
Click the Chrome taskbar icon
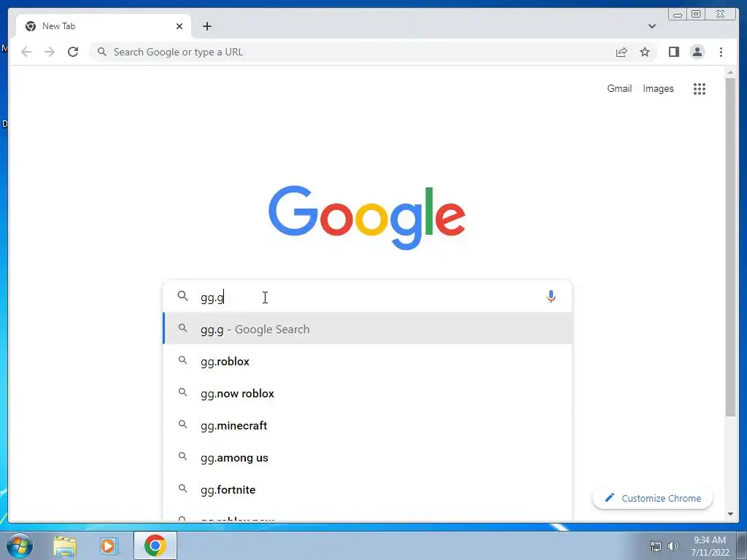coord(155,545)
